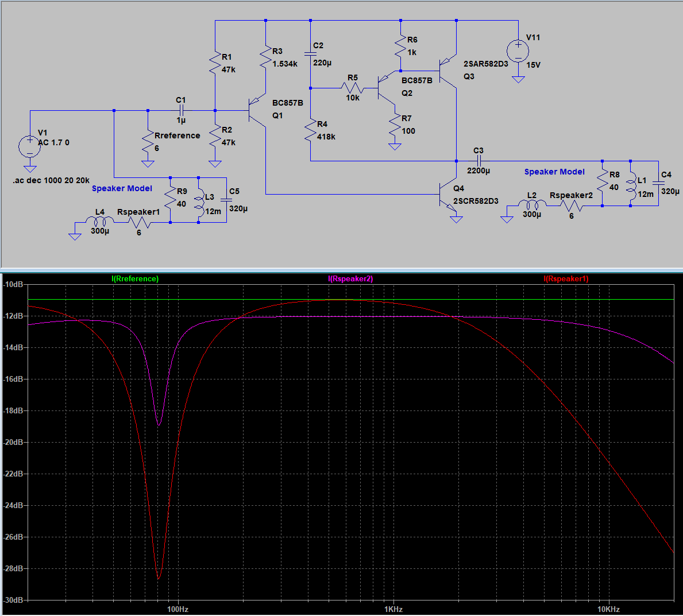
Task: Click the 1KHz frequency axis label
Action: (x=393, y=610)
